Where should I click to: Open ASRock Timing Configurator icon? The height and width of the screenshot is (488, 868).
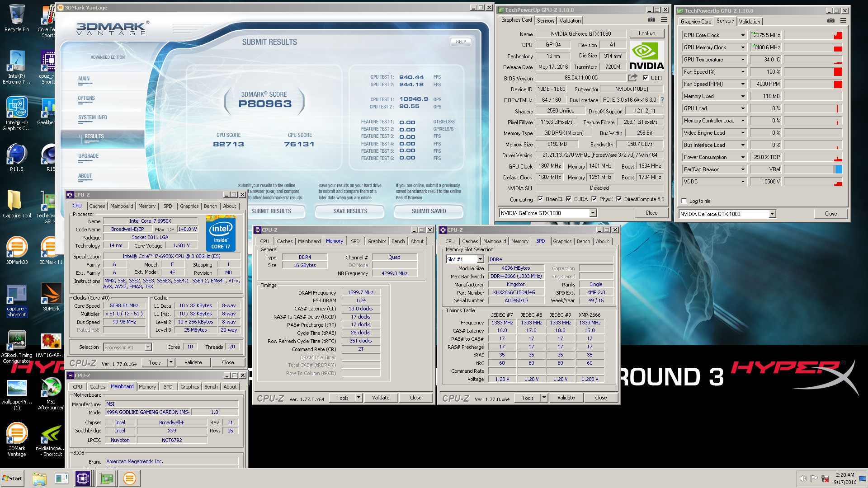click(17, 347)
